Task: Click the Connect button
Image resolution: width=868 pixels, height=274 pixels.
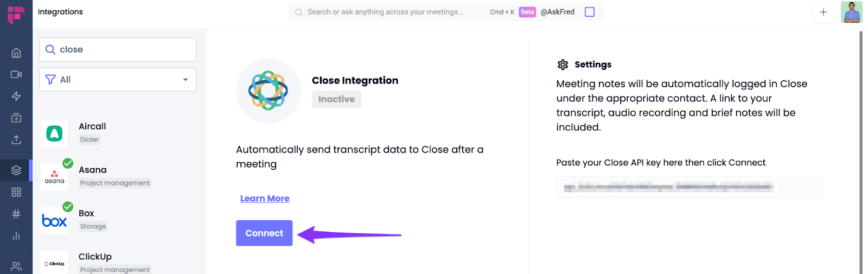Action: click(264, 233)
